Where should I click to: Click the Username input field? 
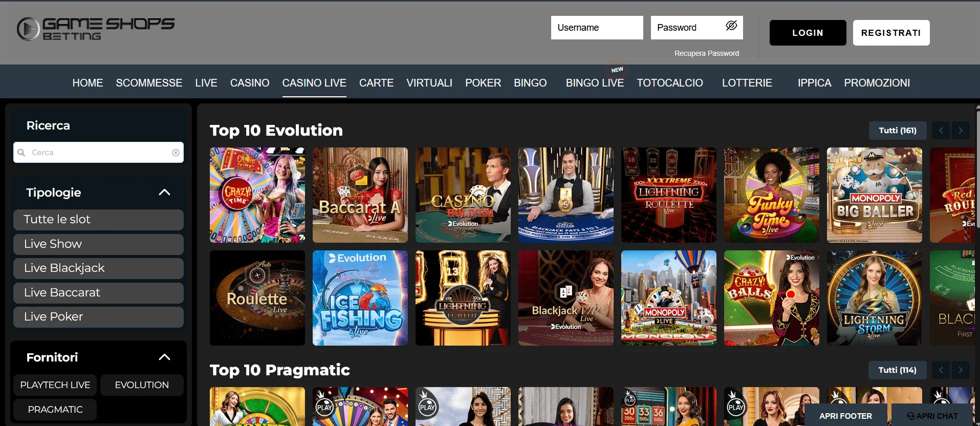click(597, 28)
